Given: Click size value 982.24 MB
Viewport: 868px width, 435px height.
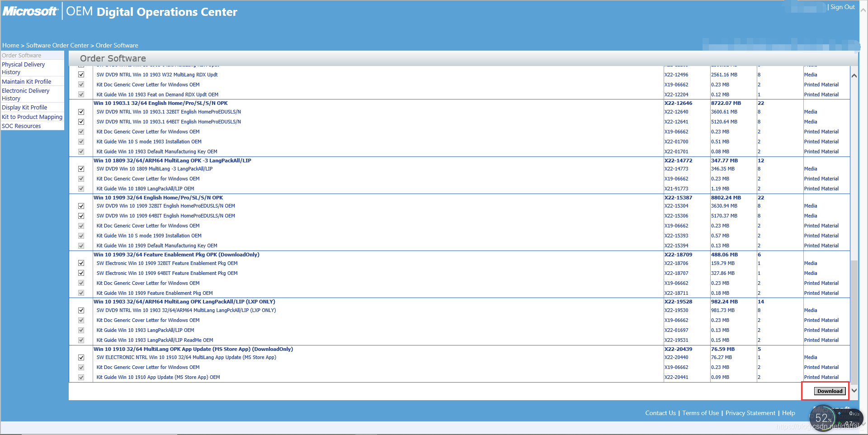Looking at the screenshot, I should pos(724,302).
